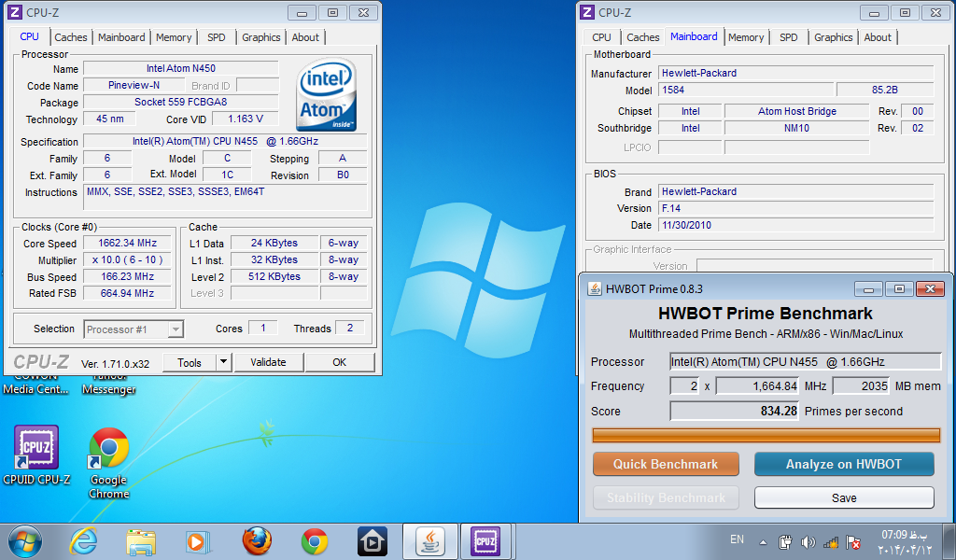
Task: Open the network signal tray icon
Action: coord(830,541)
